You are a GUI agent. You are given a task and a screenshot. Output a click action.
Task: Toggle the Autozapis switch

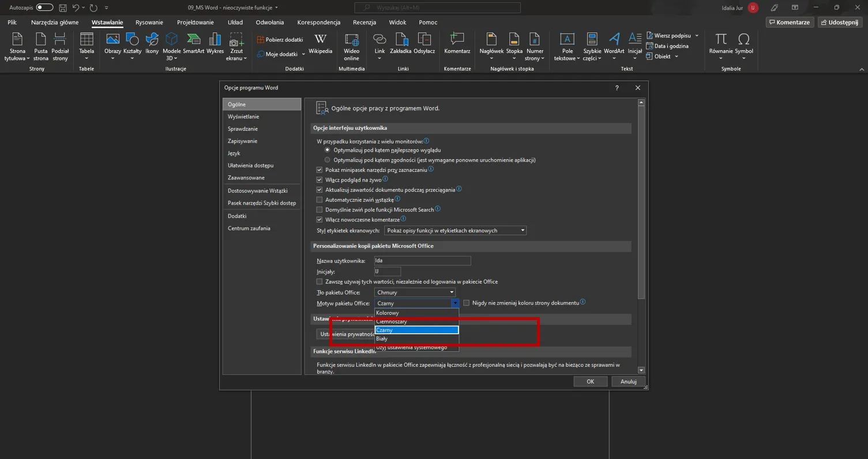[44, 7]
